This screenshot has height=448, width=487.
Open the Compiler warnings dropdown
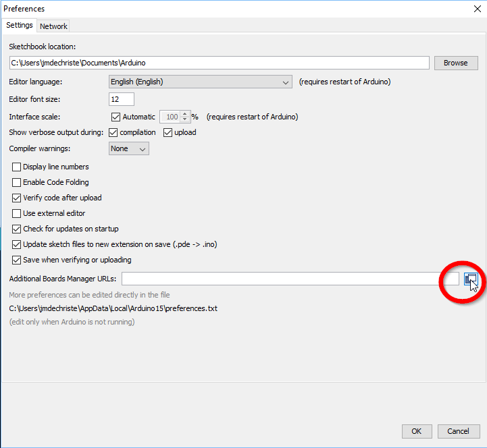(128, 148)
